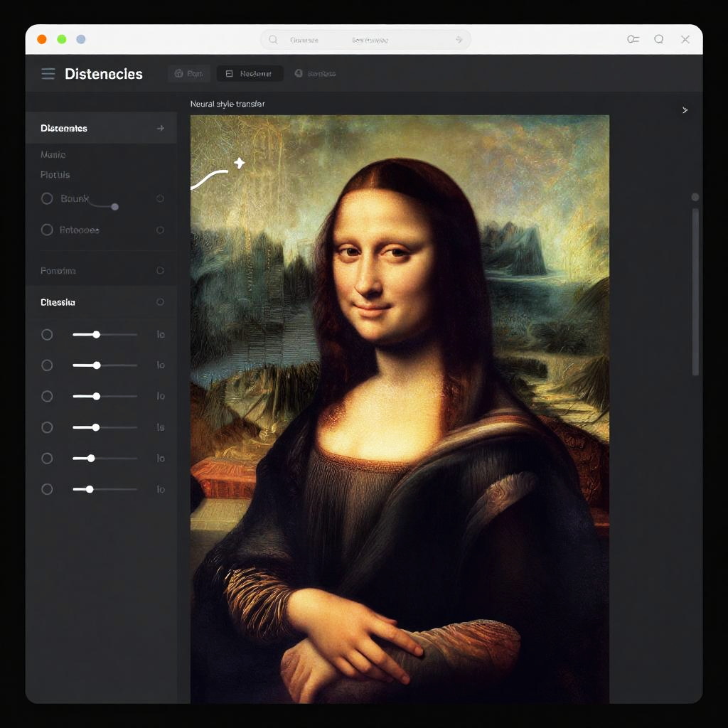This screenshot has height=728, width=728.
Task: Open the first tab in the top toolbar
Action: pyautogui.click(x=189, y=74)
